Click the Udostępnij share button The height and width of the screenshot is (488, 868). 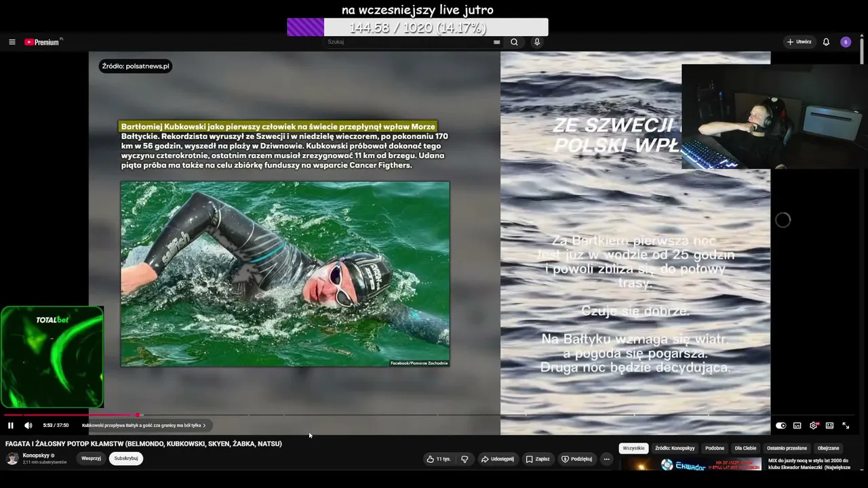click(498, 459)
